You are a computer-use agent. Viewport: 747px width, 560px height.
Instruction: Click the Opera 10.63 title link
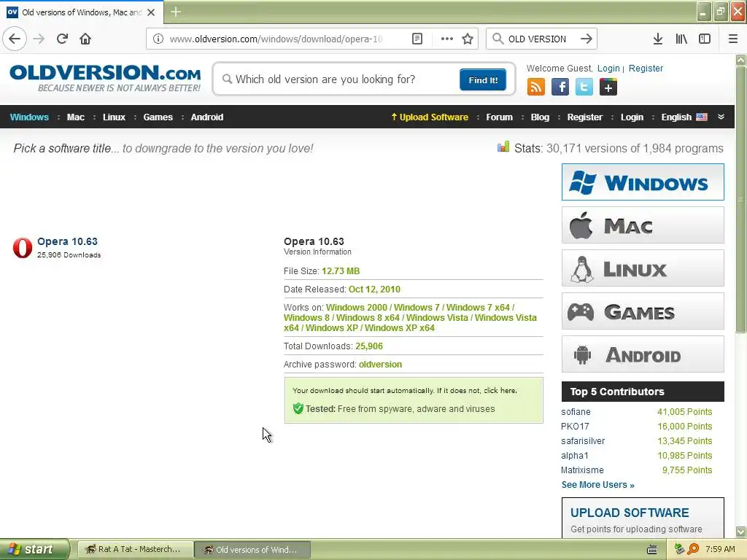click(67, 241)
